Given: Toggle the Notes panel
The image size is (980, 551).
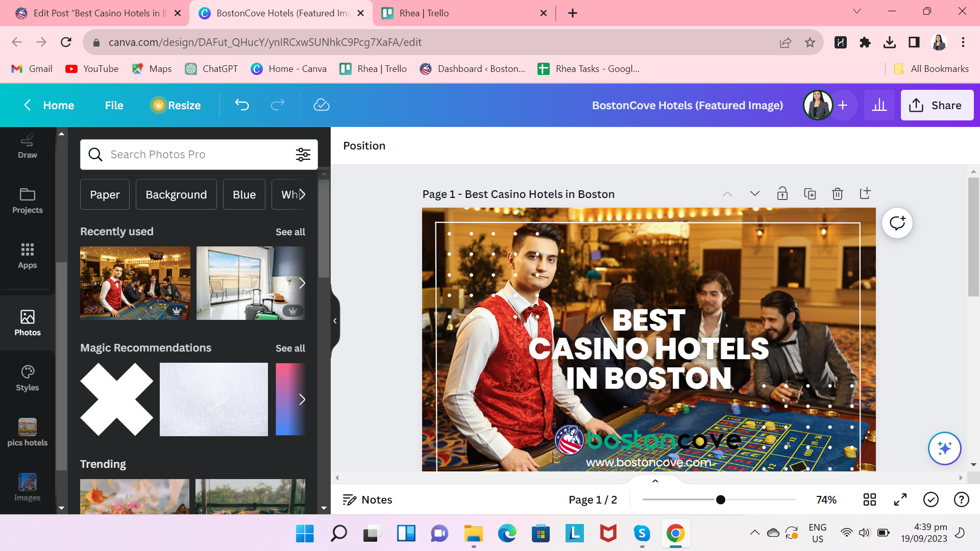Looking at the screenshot, I should click(x=367, y=499).
